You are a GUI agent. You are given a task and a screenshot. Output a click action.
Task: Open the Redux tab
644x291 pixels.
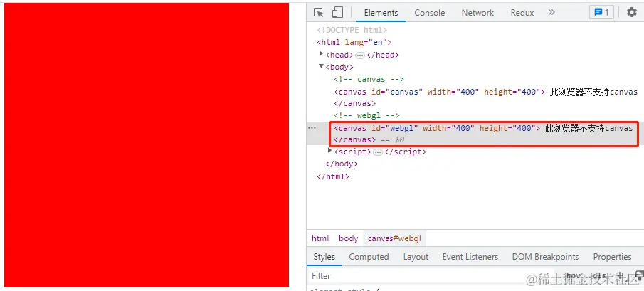click(x=522, y=13)
